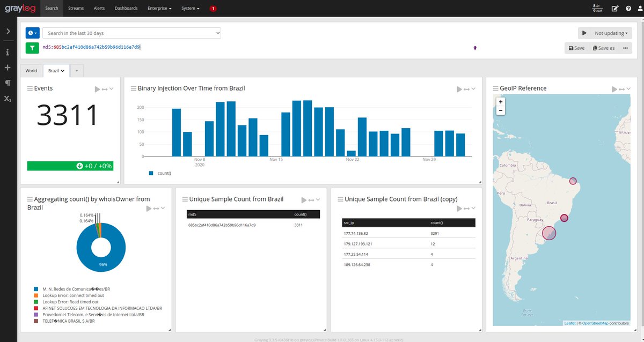Focus the whoisOwner pie widget play icon
The width and height of the screenshot is (644, 342).
(149, 208)
